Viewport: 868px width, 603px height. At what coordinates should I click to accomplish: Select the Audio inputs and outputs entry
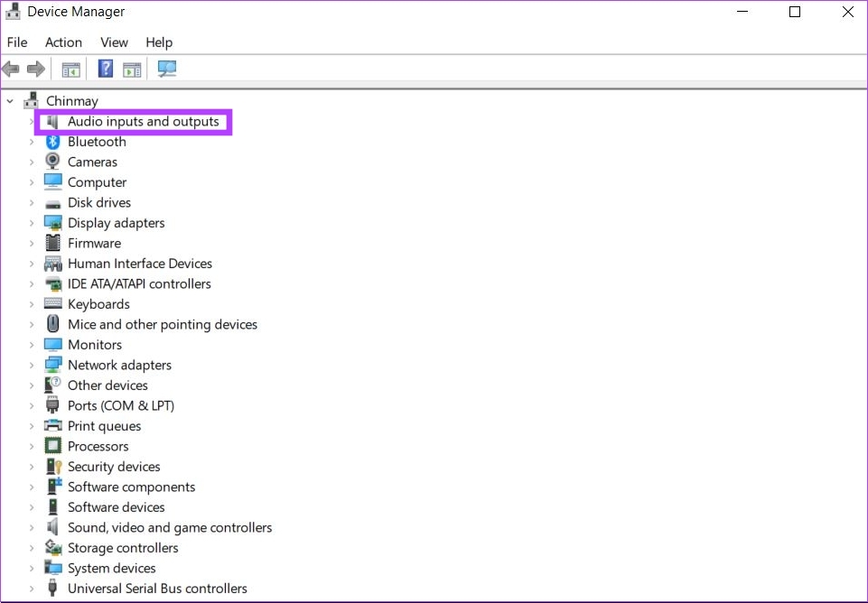coord(144,121)
